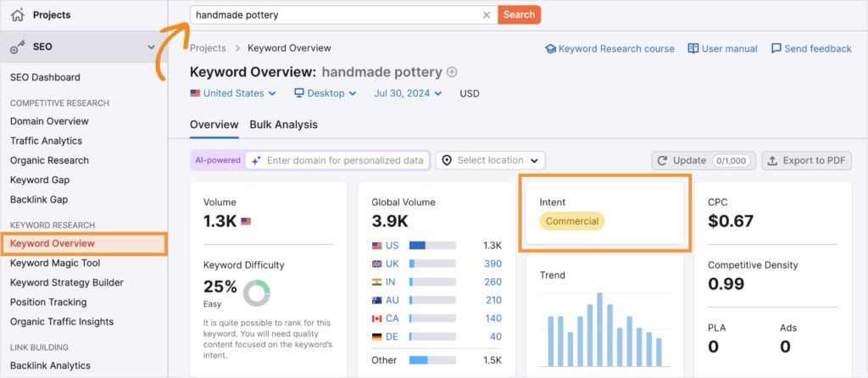Click the User manual book icon
The width and height of the screenshot is (868, 378).
pyautogui.click(x=693, y=48)
